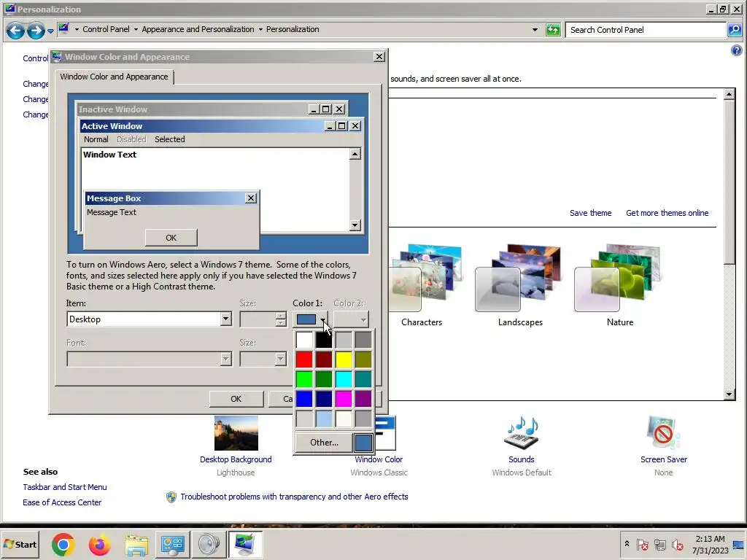Close the Message Box preview
The image size is (747, 560).
(x=251, y=198)
